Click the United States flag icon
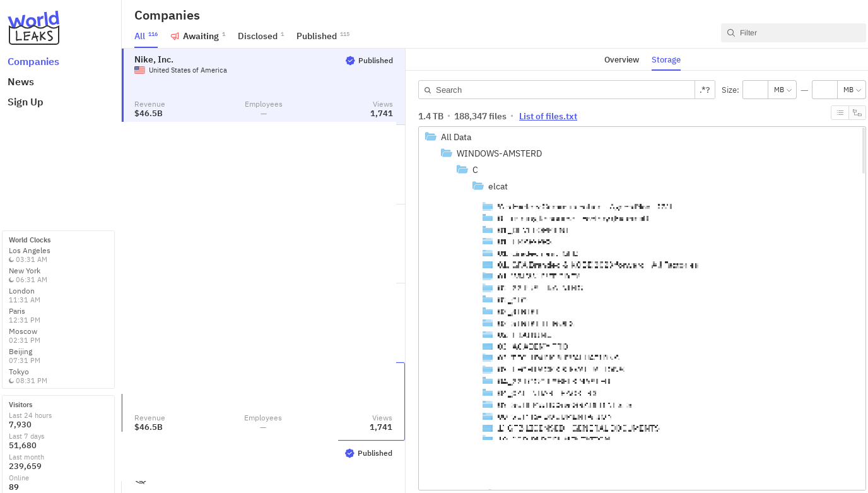 (x=139, y=70)
